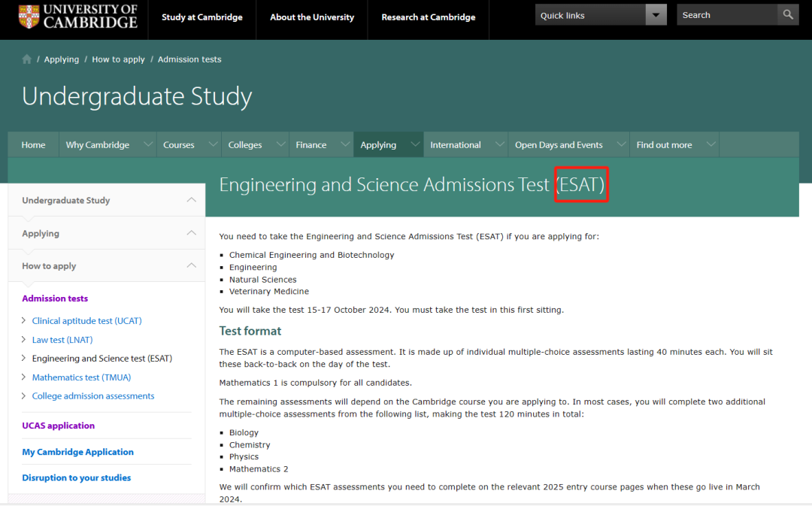This screenshot has width=812, height=506.
Task: Select the Home navigation tab
Action: pos(33,145)
